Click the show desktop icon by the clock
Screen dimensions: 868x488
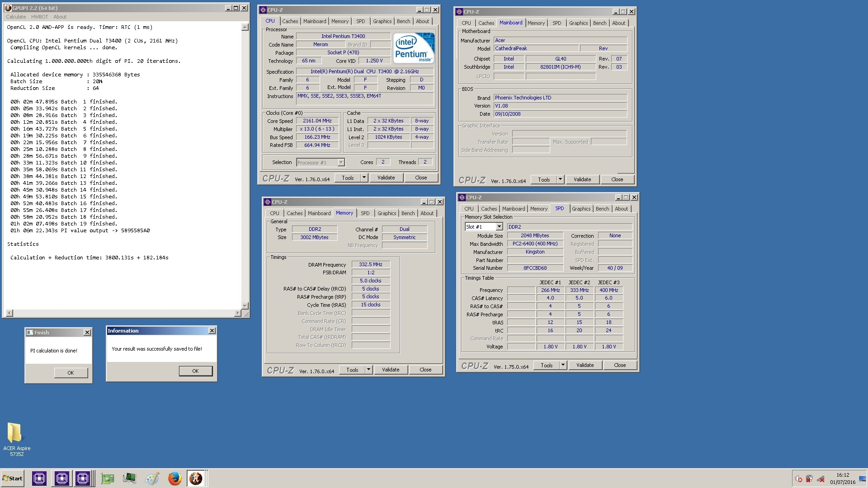pos(863,479)
